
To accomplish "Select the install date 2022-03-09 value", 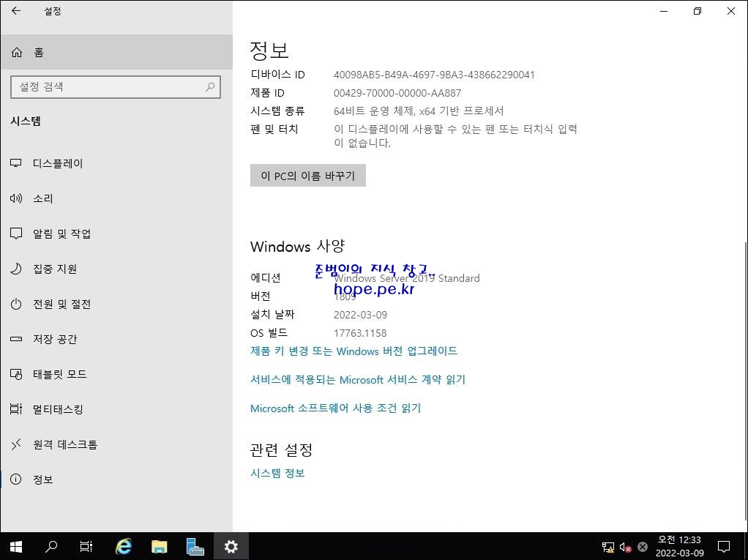I will 360,315.
